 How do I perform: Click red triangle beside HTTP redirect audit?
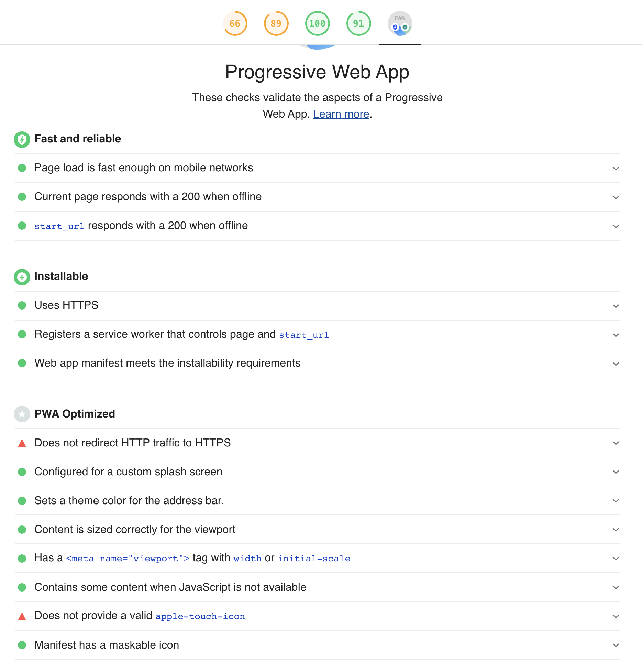point(22,443)
